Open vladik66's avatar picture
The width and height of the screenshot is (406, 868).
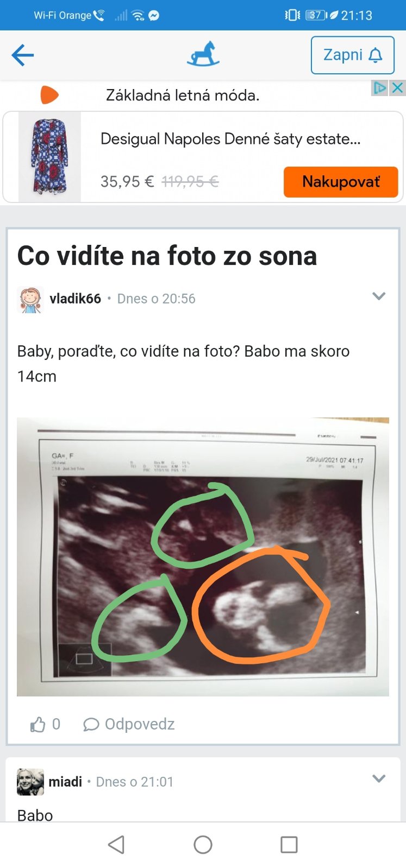pos(30,300)
